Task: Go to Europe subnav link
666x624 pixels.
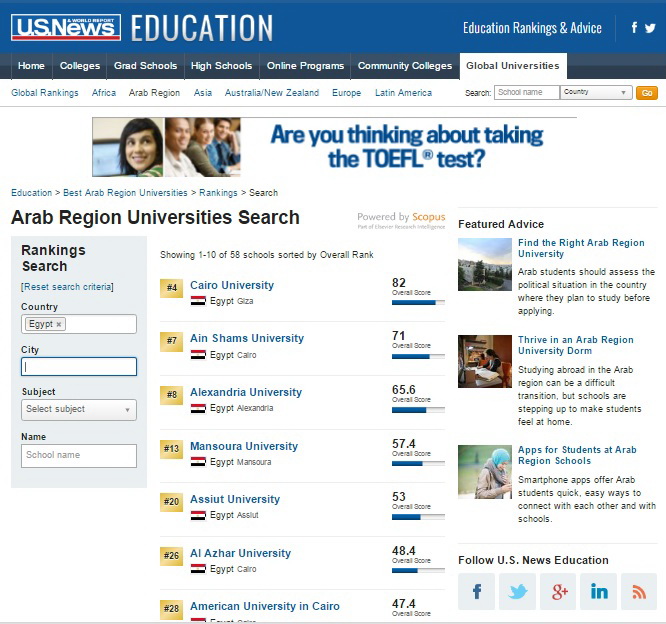Action: tap(347, 93)
